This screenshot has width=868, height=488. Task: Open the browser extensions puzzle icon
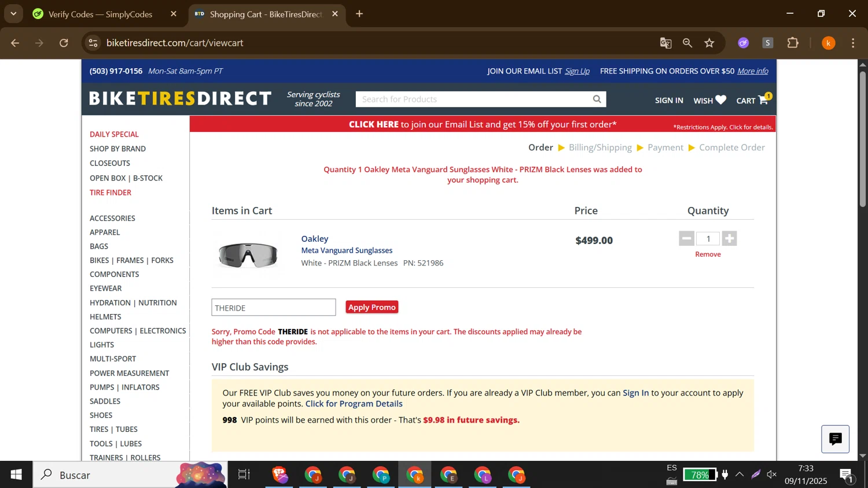pos(793,43)
